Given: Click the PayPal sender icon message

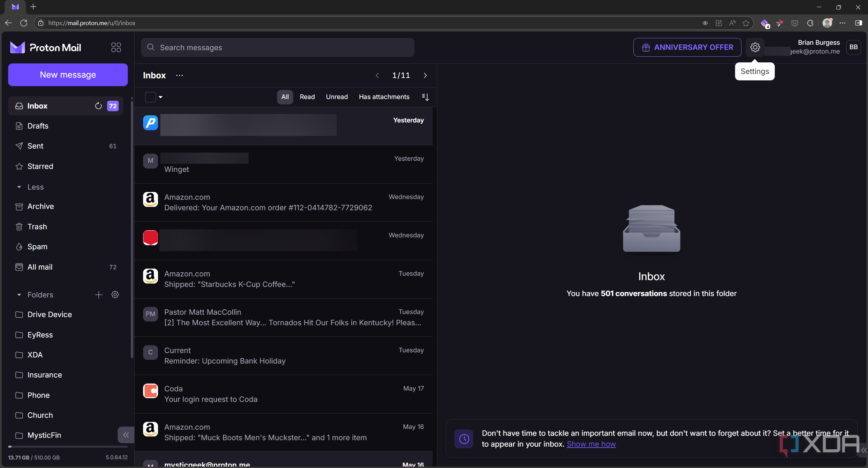Looking at the screenshot, I should [151, 122].
